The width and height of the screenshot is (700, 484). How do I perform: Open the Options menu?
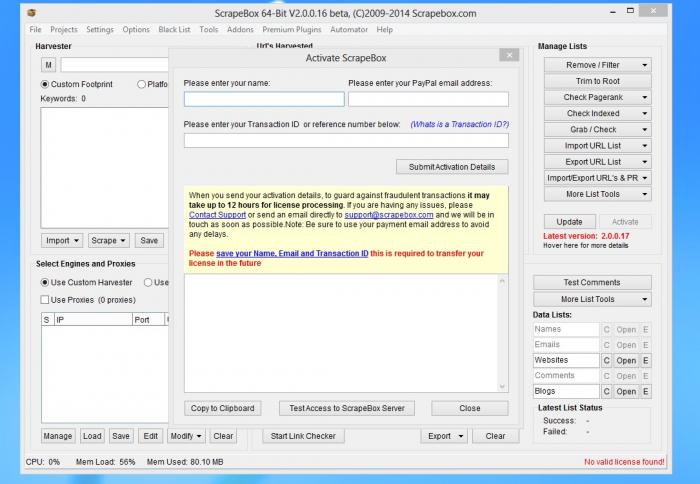tap(136, 29)
